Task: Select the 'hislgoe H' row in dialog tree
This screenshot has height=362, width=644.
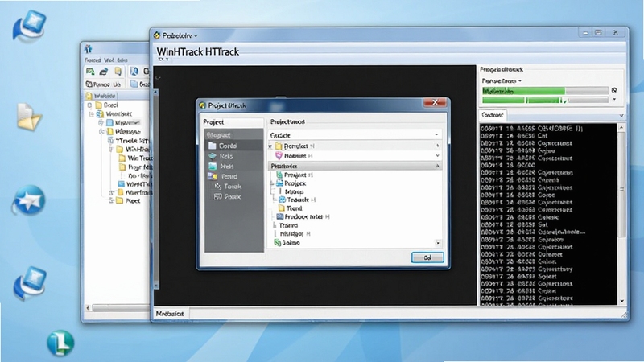Action: pyautogui.click(x=295, y=233)
